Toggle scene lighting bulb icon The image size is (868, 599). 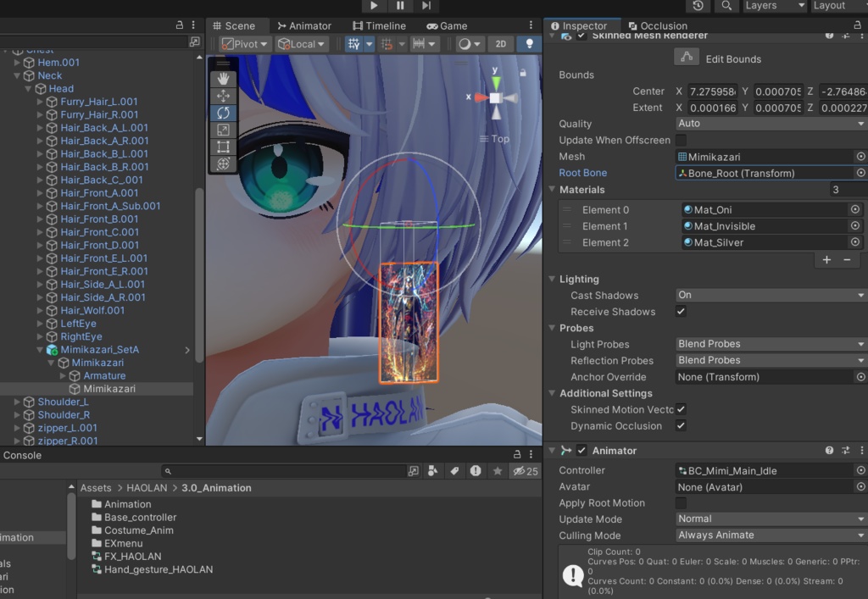pos(529,44)
